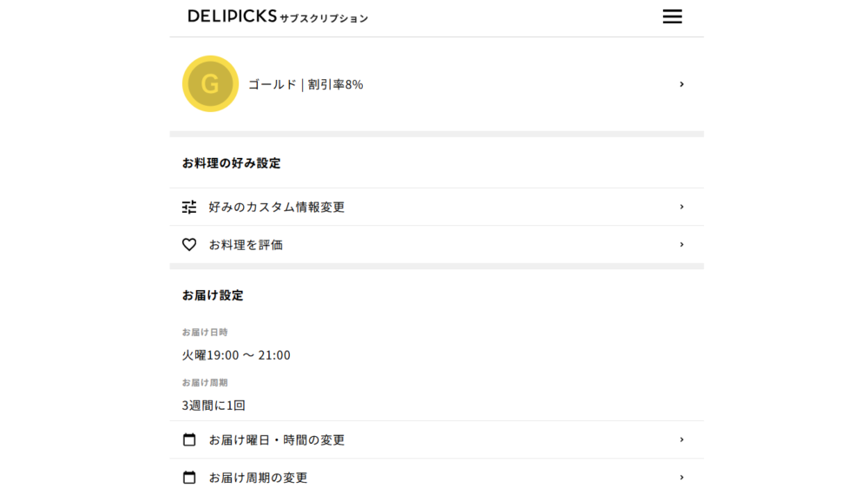
Task: Click the お届け日時 label
Action: coord(205,333)
